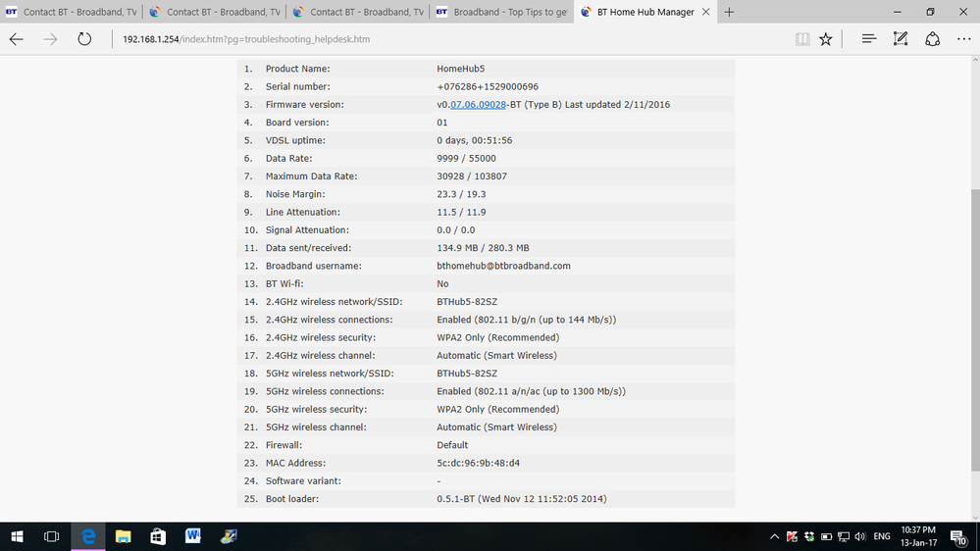Add page to favorites with star

point(826,39)
